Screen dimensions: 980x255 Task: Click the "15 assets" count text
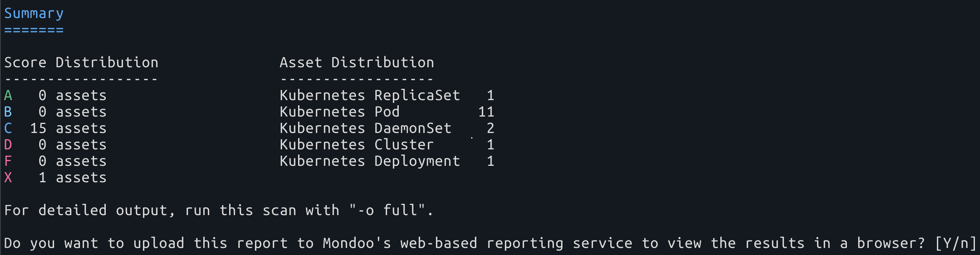point(68,128)
